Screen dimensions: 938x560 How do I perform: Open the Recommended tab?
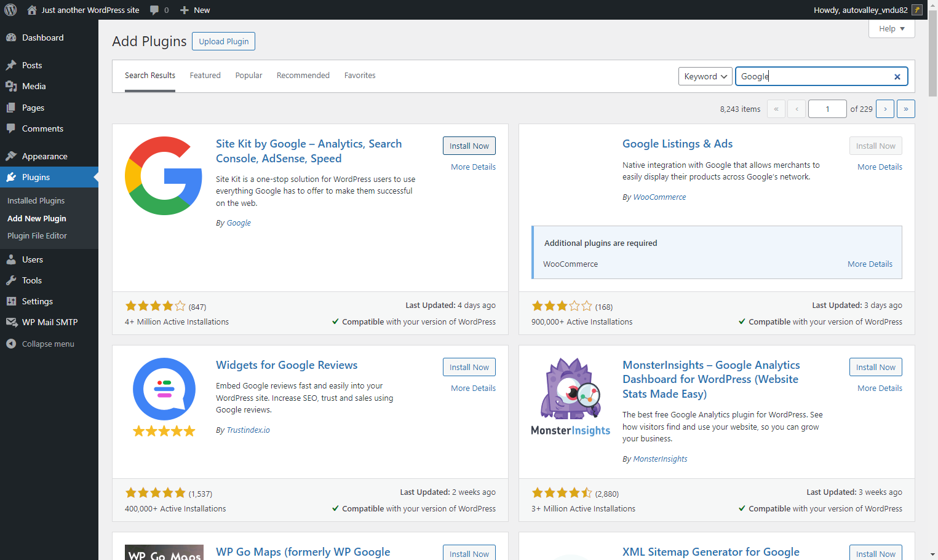tap(303, 76)
